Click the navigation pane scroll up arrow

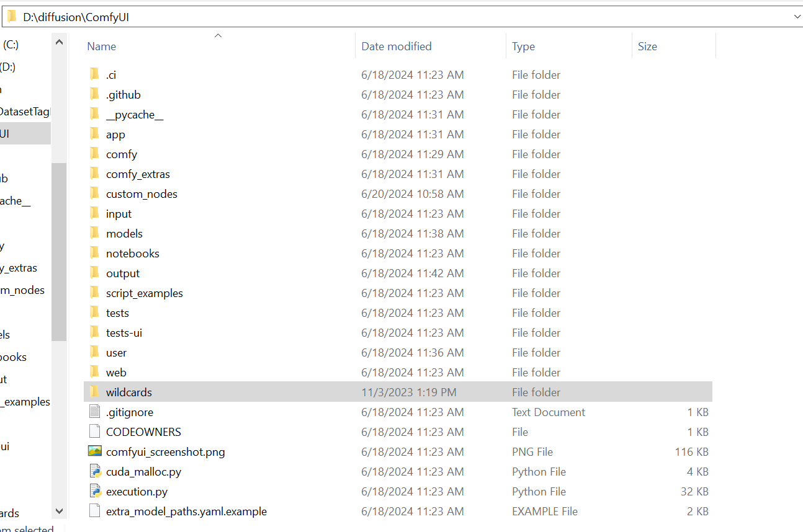point(59,42)
